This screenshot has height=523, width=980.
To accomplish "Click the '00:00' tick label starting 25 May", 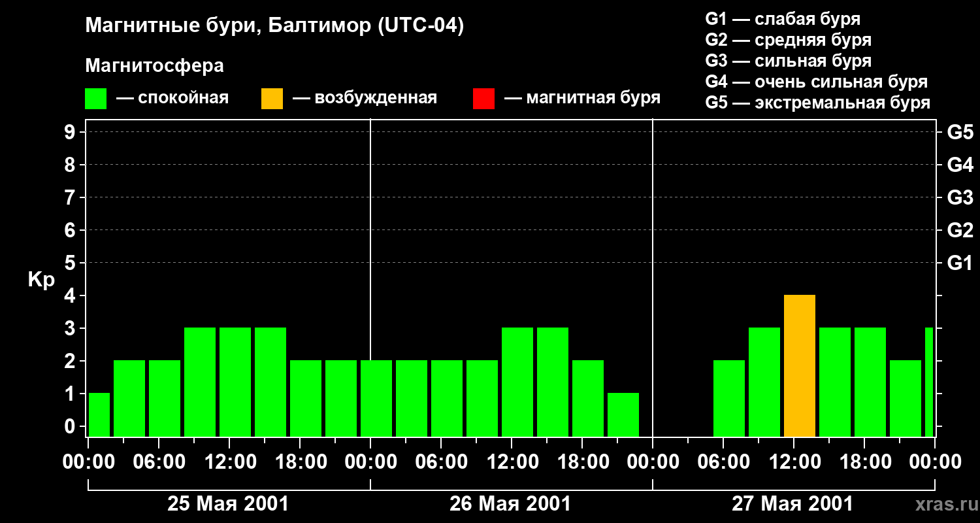I will pos(89,462).
